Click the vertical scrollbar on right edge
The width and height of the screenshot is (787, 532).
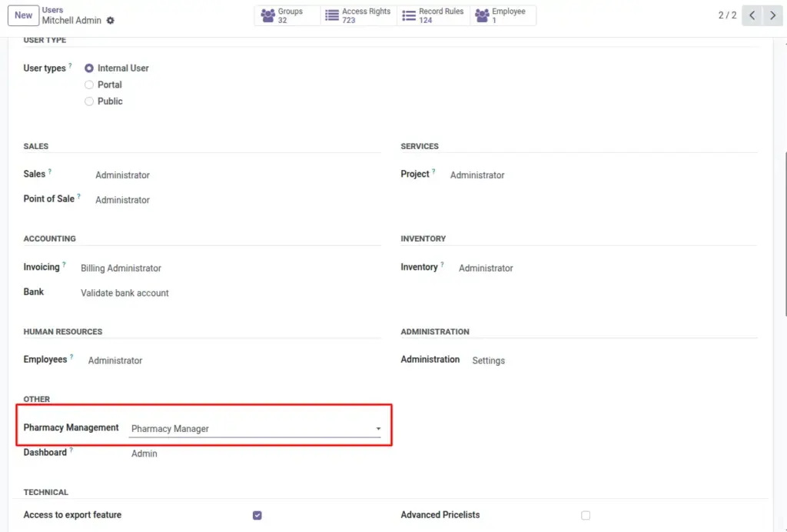tap(785, 234)
